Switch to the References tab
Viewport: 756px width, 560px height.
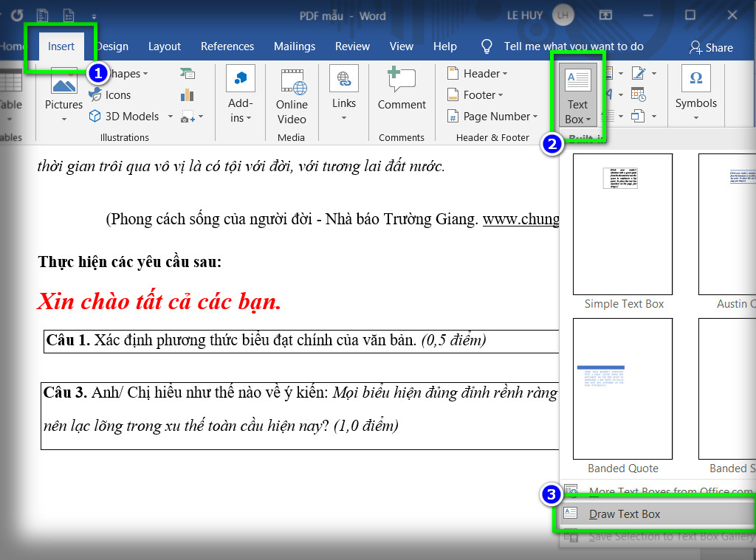(x=227, y=46)
